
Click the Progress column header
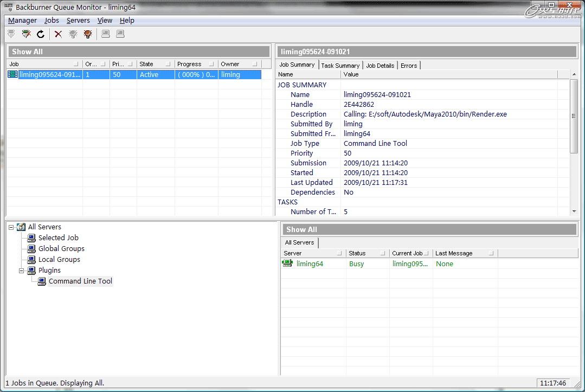point(196,64)
